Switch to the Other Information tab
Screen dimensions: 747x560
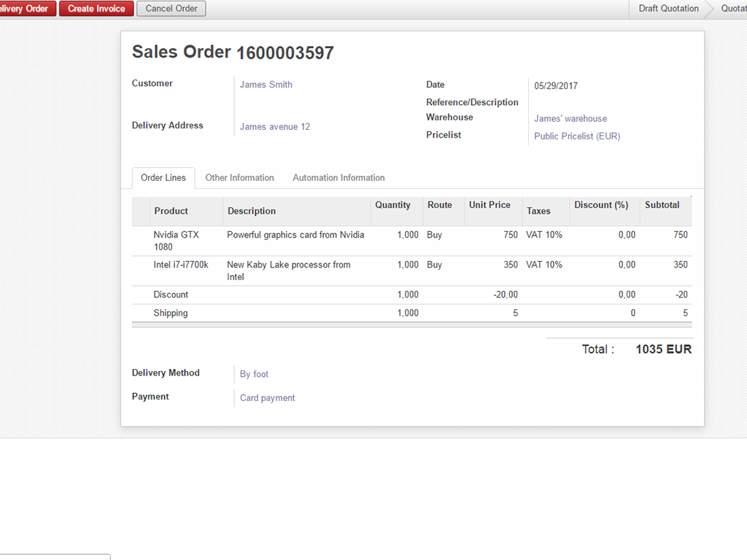239,178
